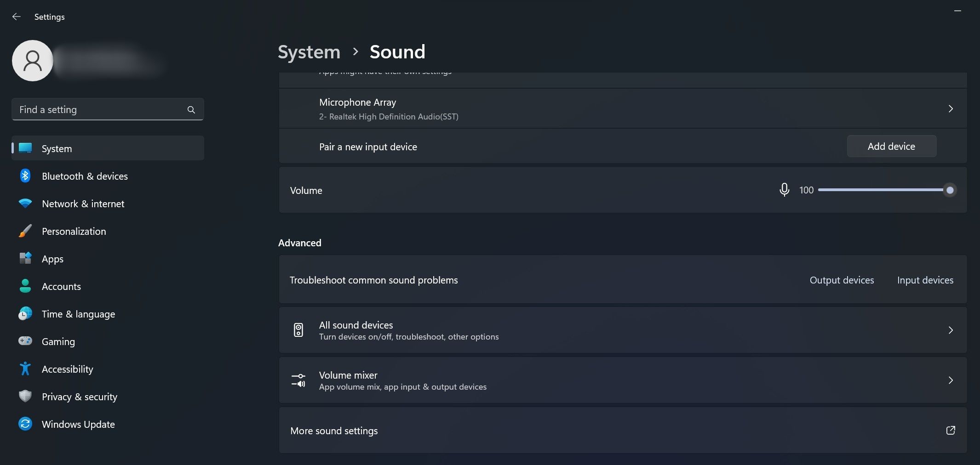Open external link icon for More sound settings
This screenshot has height=465, width=980.
(x=950, y=431)
